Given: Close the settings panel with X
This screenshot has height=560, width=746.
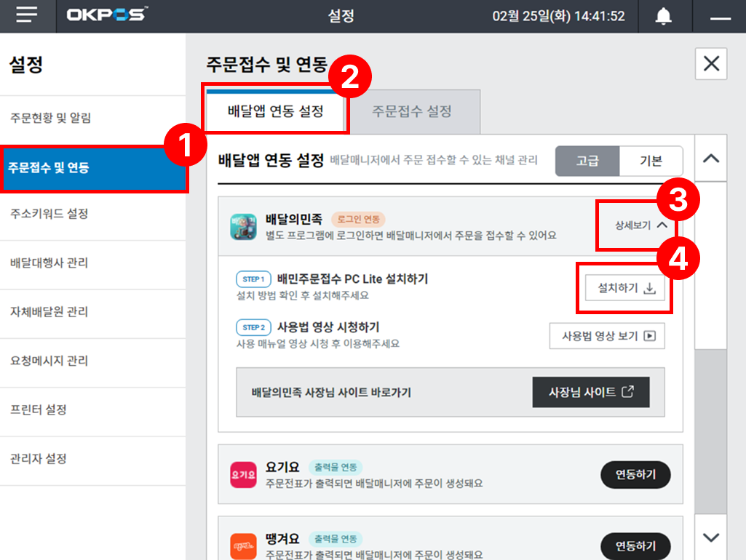Looking at the screenshot, I should pos(711,64).
